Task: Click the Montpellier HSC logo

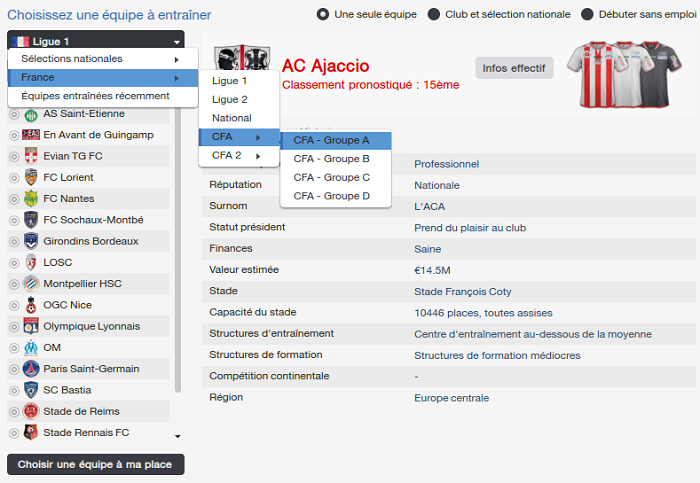Action: tap(31, 284)
